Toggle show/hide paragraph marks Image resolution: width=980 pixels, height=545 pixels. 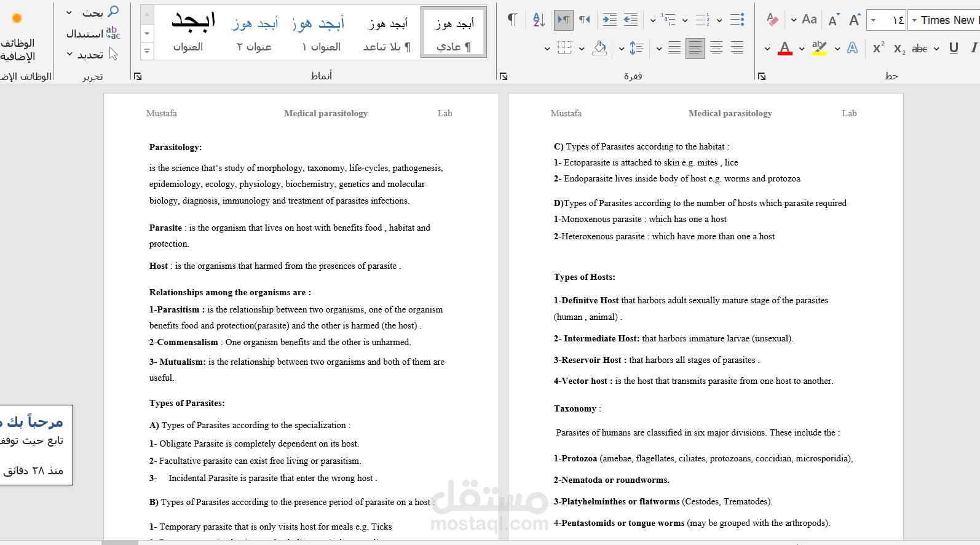(512, 20)
